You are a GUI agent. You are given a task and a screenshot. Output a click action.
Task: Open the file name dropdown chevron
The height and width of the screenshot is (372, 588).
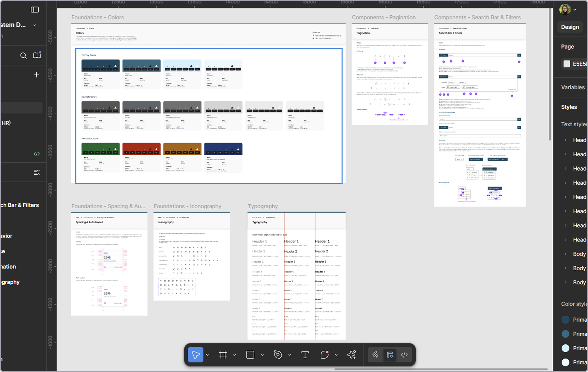coord(35,25)
